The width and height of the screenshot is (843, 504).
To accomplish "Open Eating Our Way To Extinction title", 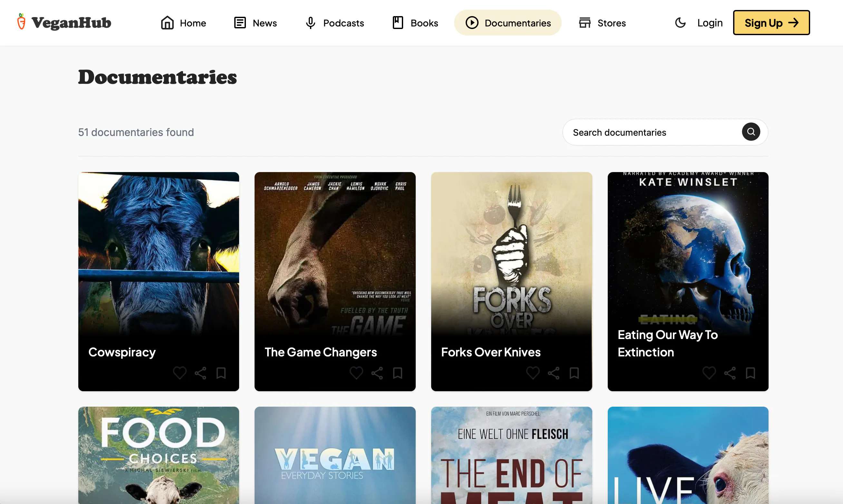I will pyautogui.click(x=668, y=344).
